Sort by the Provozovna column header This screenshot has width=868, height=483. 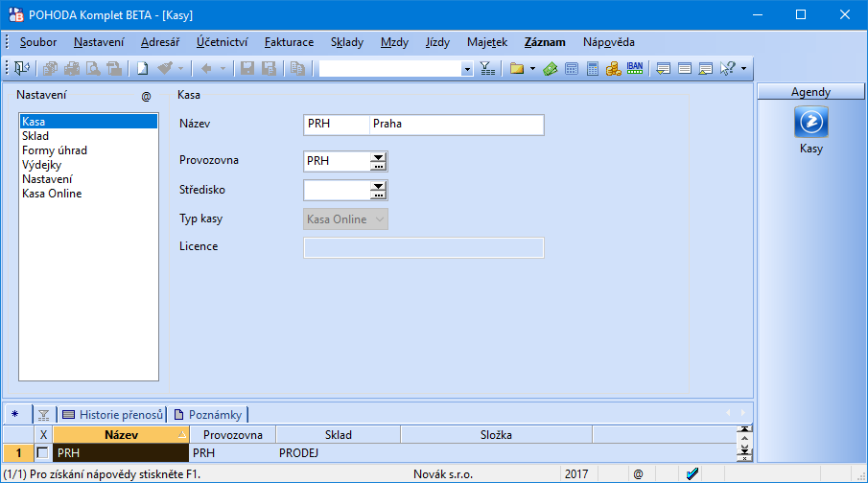pos(232,435)
